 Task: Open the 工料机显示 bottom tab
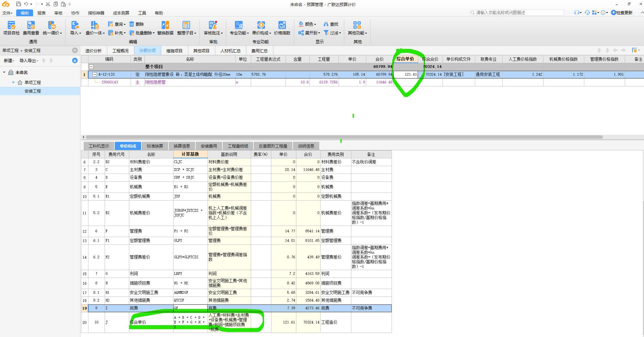[99, 146]
